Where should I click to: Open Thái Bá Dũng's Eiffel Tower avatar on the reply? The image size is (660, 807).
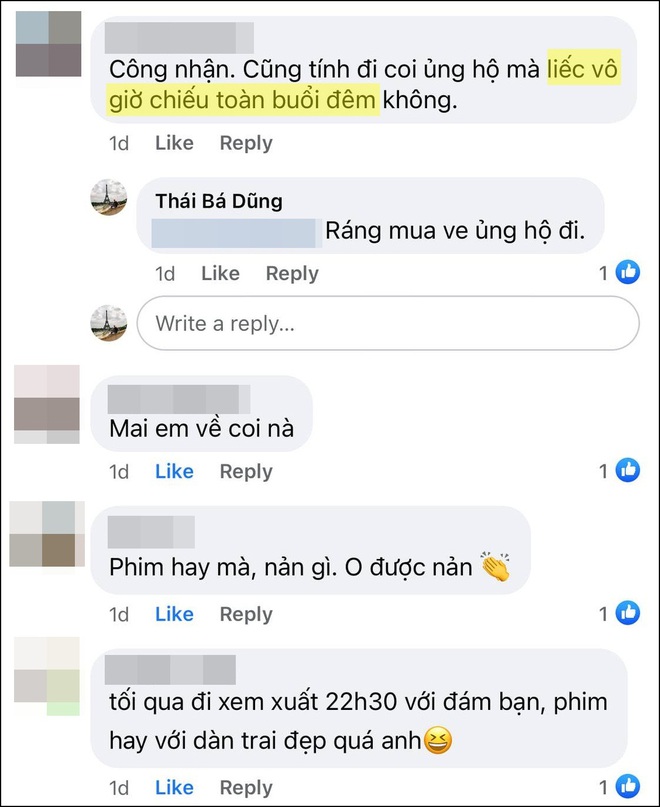point(109,197)
